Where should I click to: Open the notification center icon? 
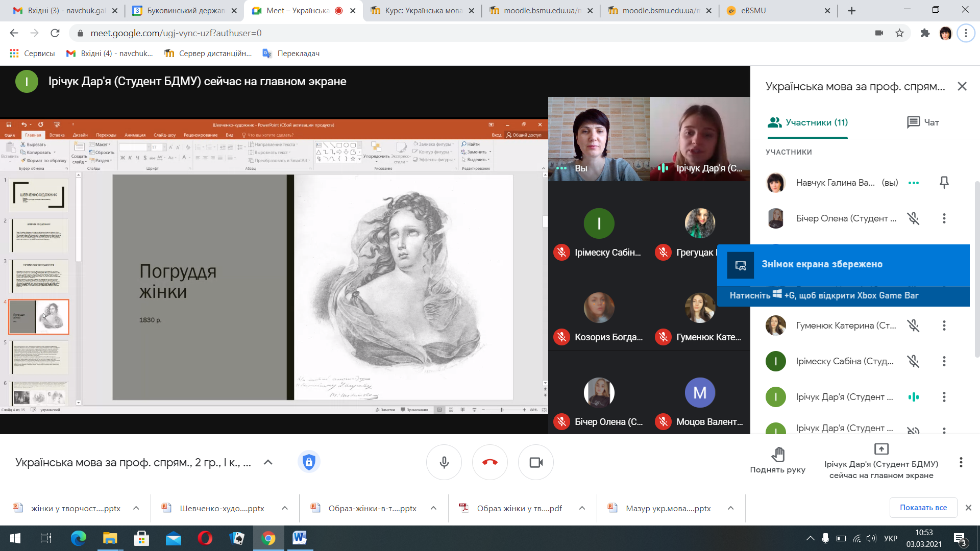coord(960,539)
